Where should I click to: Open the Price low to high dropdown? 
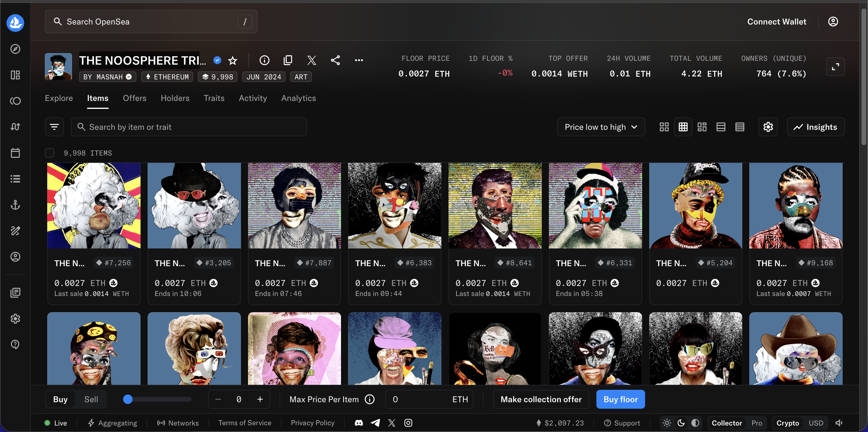601,127
